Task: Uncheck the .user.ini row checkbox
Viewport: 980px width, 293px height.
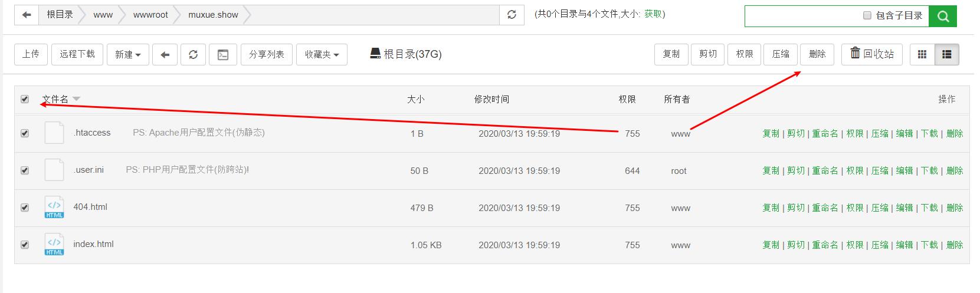Action: pos(25,170)
